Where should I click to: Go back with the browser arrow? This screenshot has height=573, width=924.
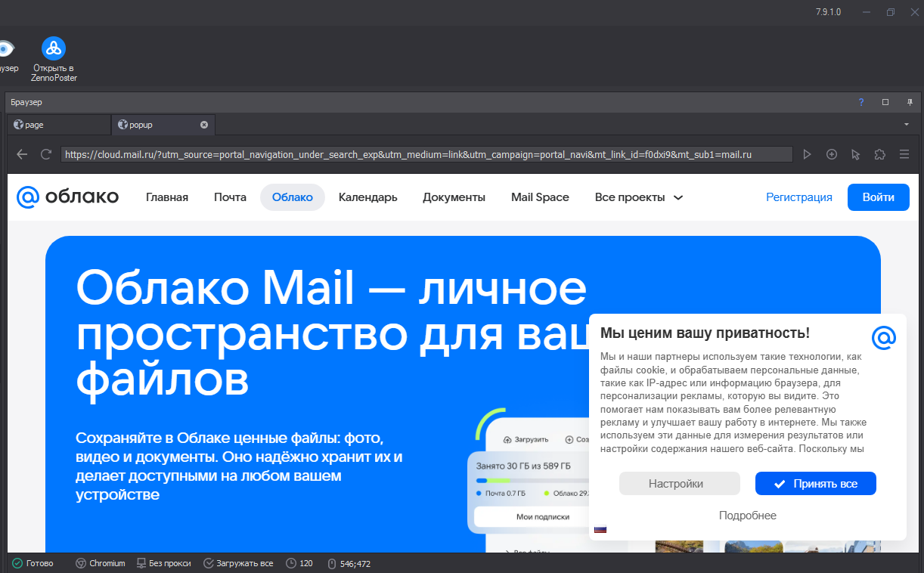(22, 154)
